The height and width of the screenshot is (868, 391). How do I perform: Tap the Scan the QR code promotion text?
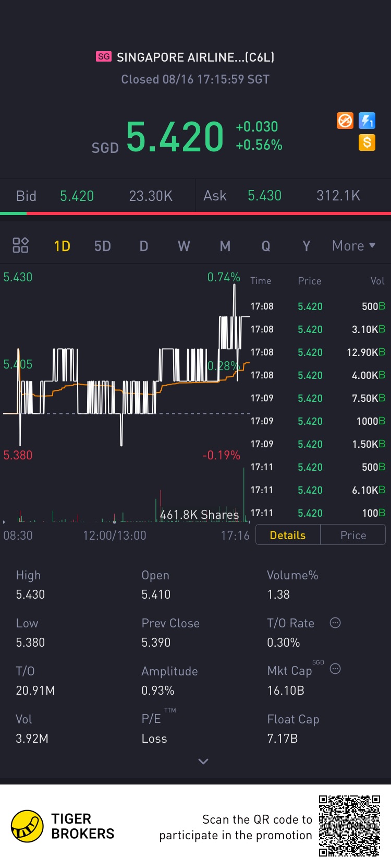coord(236,827)
